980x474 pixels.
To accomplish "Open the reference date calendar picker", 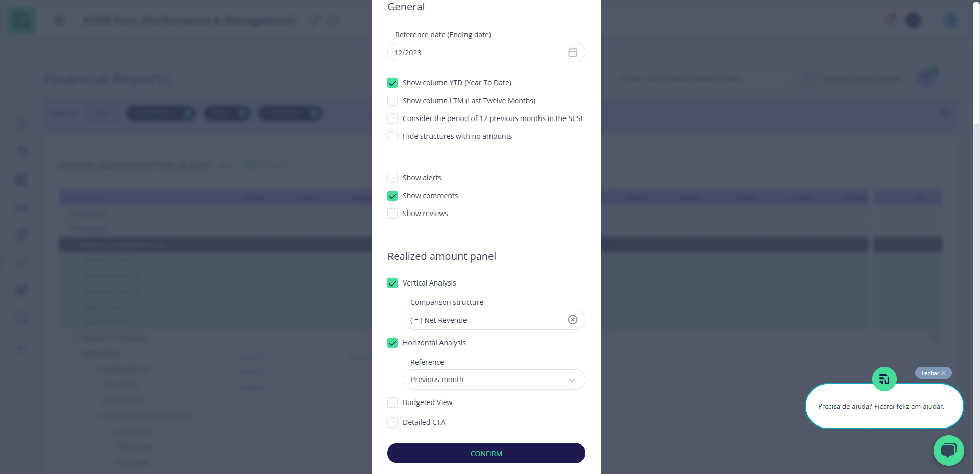I will point(572,52).
